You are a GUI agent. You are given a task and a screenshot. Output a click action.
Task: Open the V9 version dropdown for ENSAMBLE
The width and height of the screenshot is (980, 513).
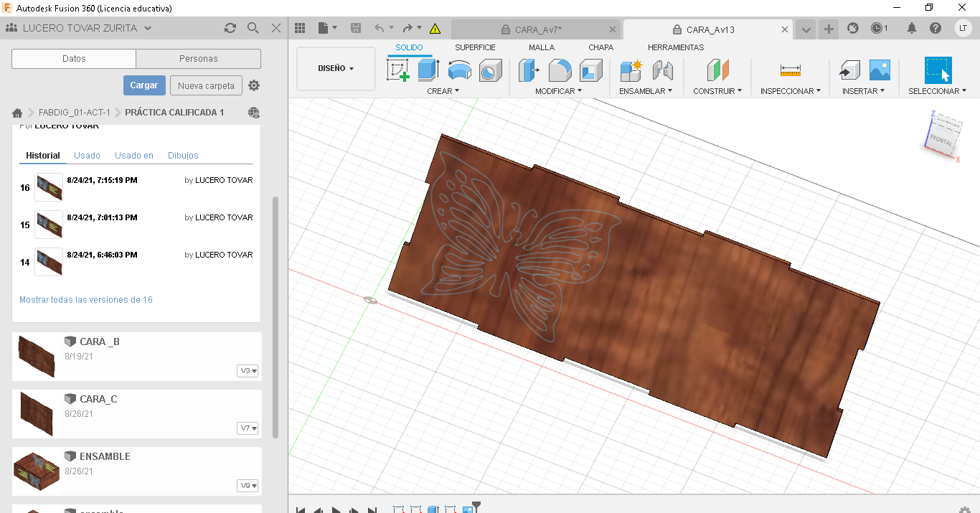point(248,486)
